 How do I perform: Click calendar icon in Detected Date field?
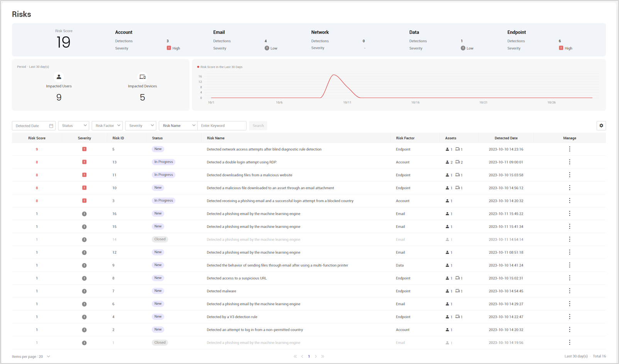point(51,126)
